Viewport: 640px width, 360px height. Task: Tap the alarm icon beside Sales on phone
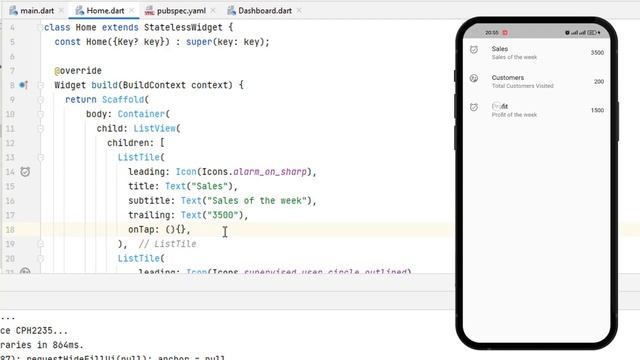[x=474, y=50]
